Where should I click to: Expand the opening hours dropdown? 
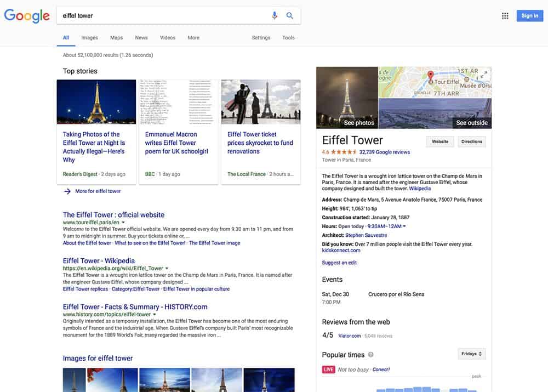[404, 226]
